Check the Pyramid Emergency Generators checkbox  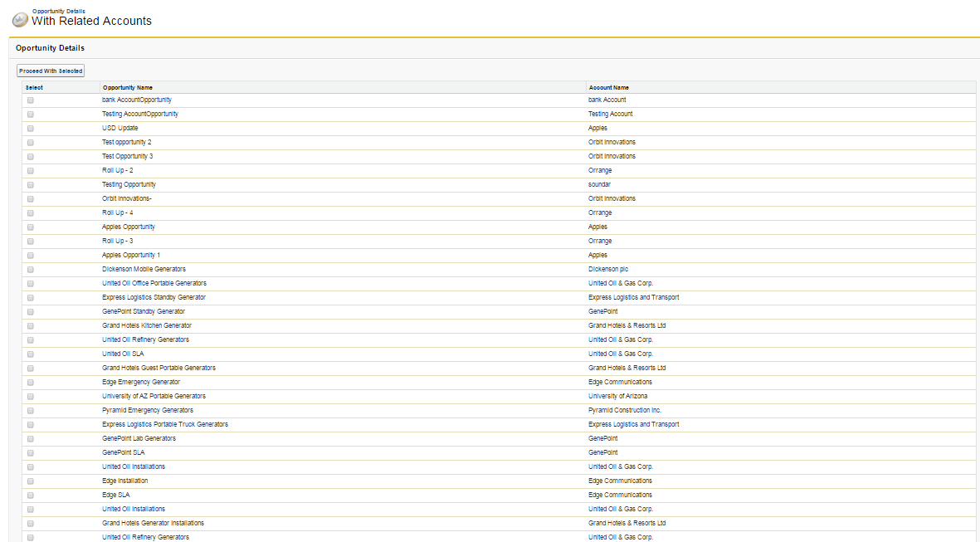click(x=31, y=411)
